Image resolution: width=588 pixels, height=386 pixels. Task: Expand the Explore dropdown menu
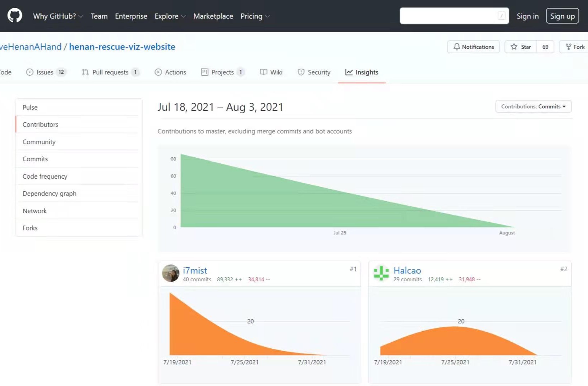[170, 16]
